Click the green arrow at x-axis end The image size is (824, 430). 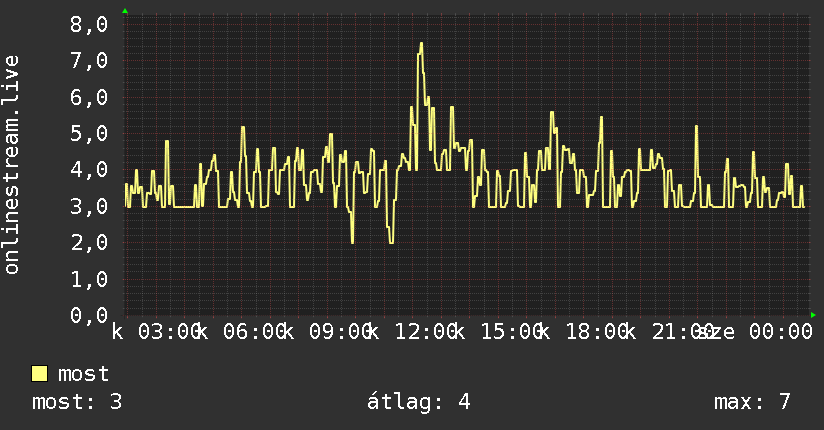tap(813, 315)
